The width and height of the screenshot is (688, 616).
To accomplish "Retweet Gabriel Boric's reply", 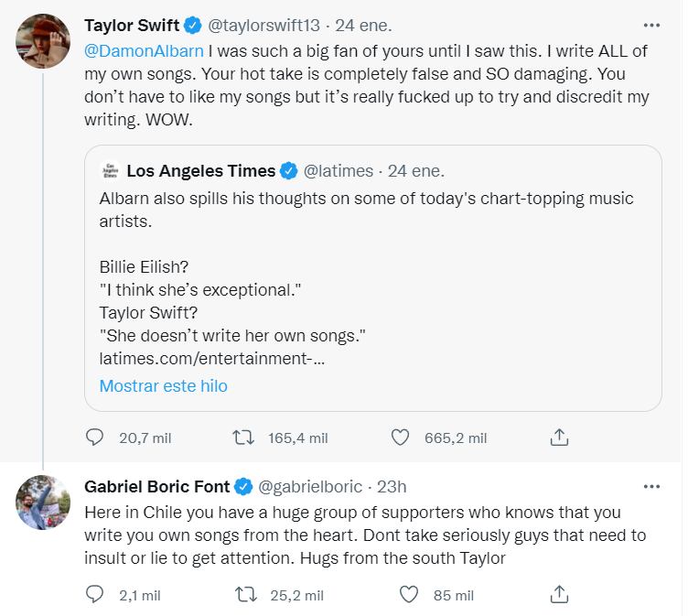I will click(244, 595).
